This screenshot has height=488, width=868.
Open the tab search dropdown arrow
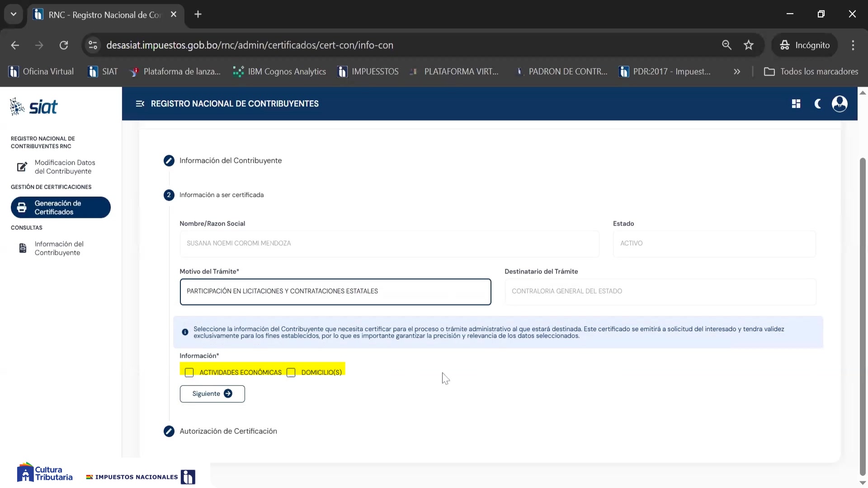click(14, 14)
